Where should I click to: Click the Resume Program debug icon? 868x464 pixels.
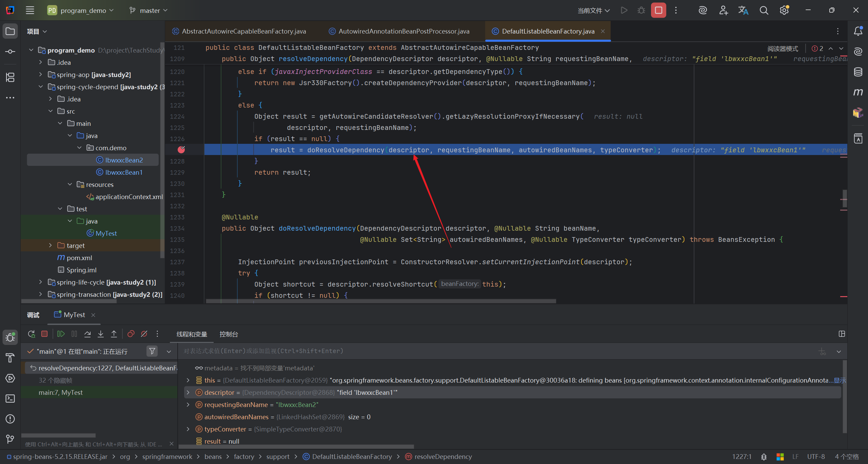(61, 334)
